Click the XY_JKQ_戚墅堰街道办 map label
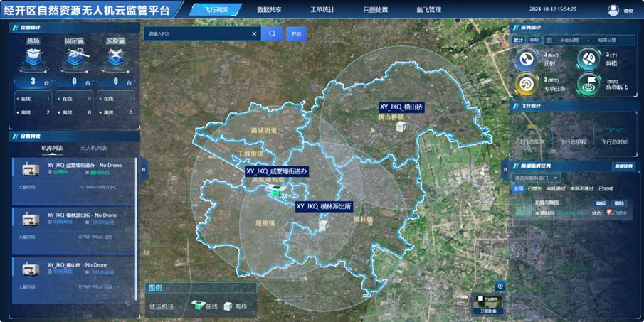644x322 pixels. (276, 171)
